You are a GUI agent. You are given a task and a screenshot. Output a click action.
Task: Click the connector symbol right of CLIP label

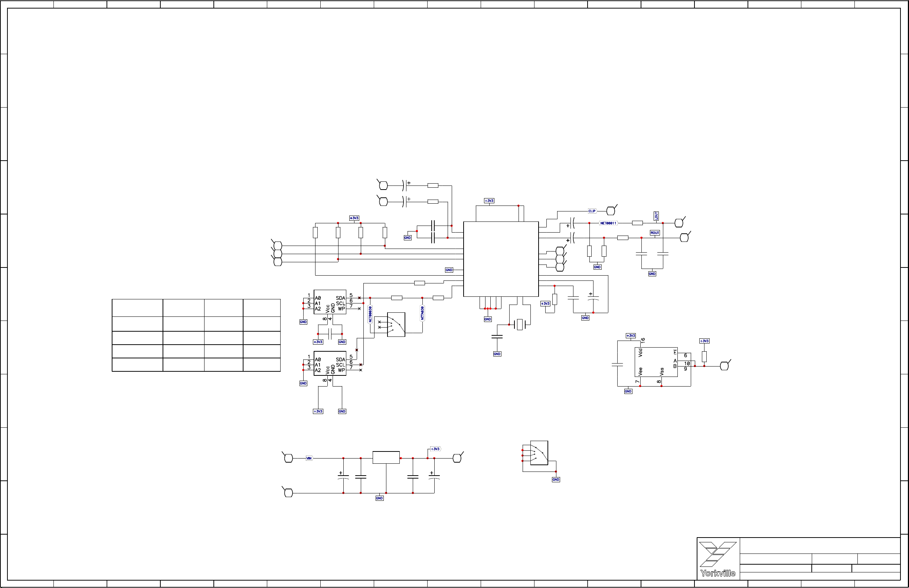pos(611,211)
